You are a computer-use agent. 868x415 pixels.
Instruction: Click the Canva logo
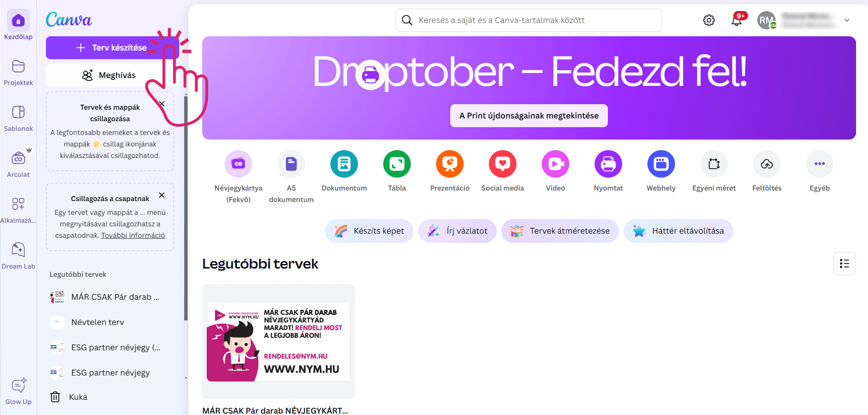pyautogui.click(x=69, y=19)
